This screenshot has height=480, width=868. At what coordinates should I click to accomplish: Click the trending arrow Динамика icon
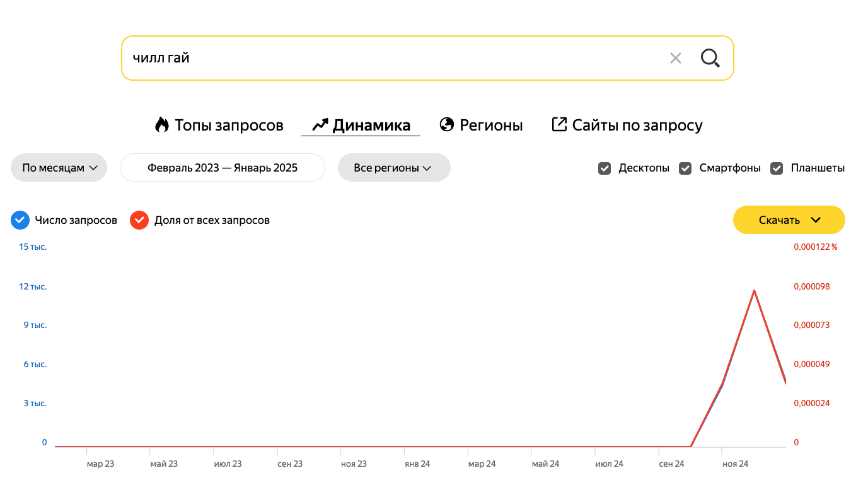click(320, 125)
